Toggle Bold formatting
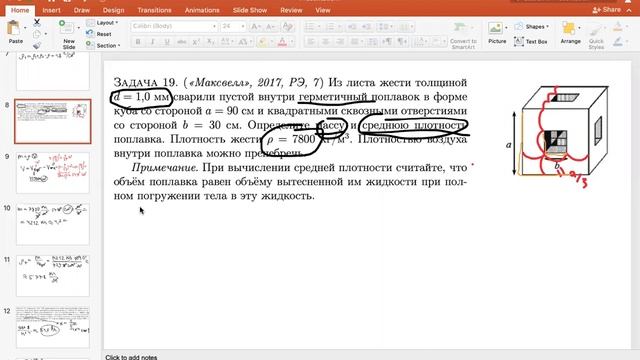 pyautogui.click(x=138, y=42)
